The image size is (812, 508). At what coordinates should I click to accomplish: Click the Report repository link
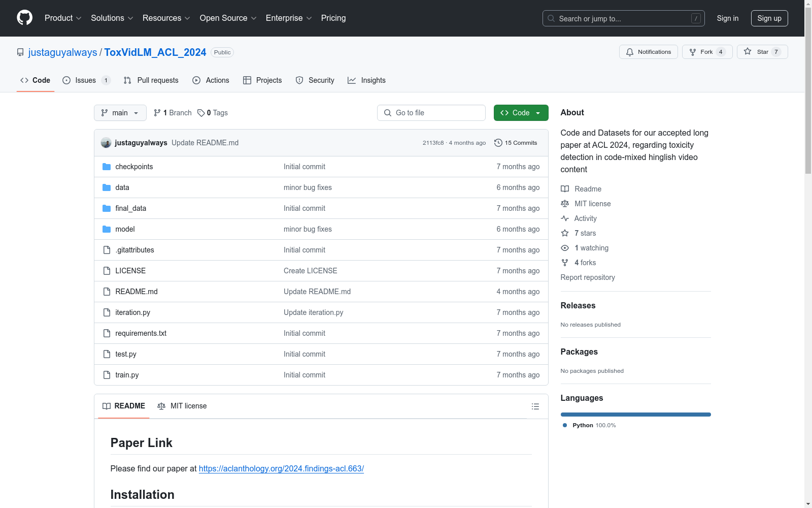588,277
